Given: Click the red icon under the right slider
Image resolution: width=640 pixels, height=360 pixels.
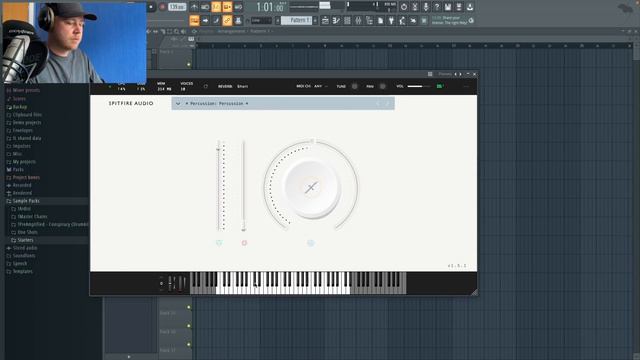Looking at the screenshot, I should click(244, 243).
